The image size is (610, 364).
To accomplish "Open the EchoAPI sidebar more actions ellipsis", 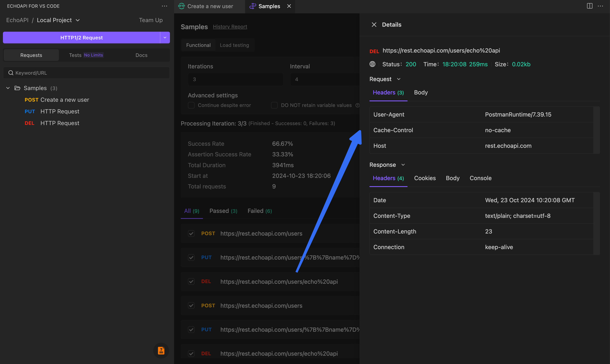I will tap(165, 6).
